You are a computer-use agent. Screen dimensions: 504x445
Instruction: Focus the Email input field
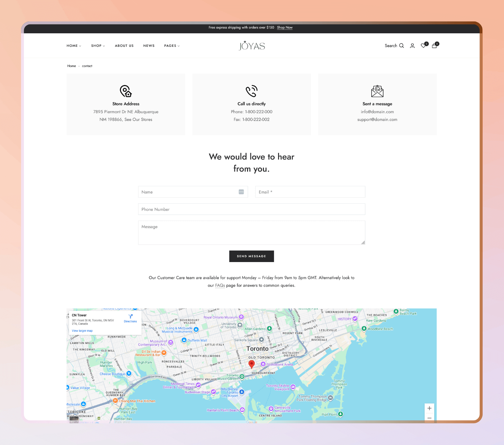[310, 192]
